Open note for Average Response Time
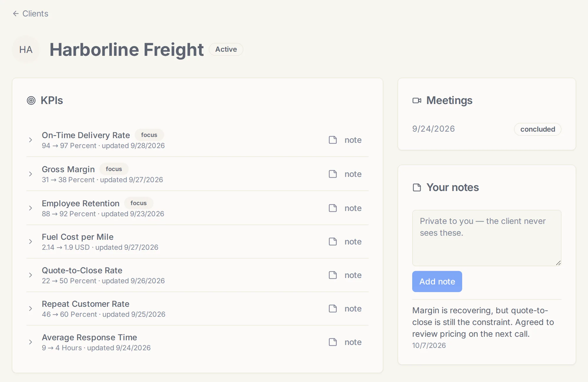Image resolution: width=588 pixels, height=382 pixels. [x=345, y=342]
